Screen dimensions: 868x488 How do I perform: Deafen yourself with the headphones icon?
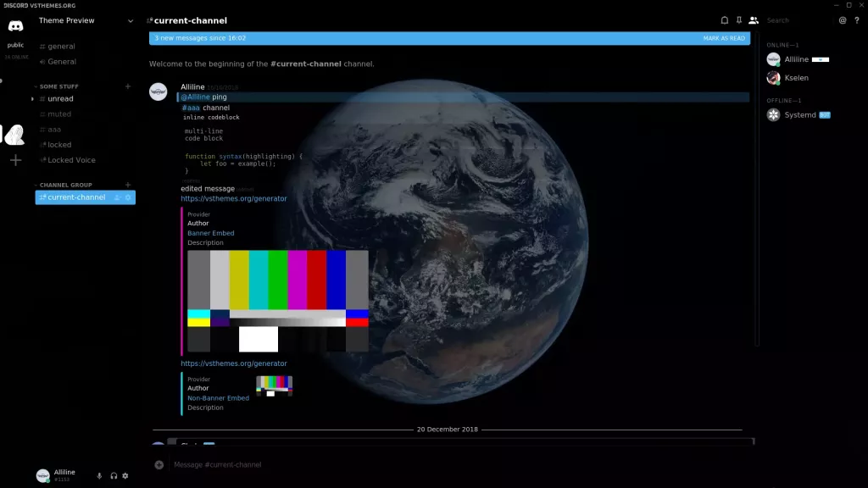pos(114,476)
